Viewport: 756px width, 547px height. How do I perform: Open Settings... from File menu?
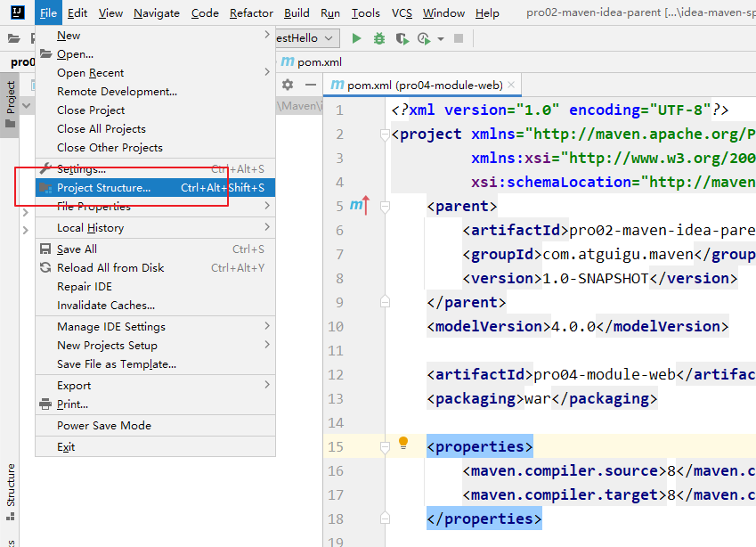click(155, 169)
